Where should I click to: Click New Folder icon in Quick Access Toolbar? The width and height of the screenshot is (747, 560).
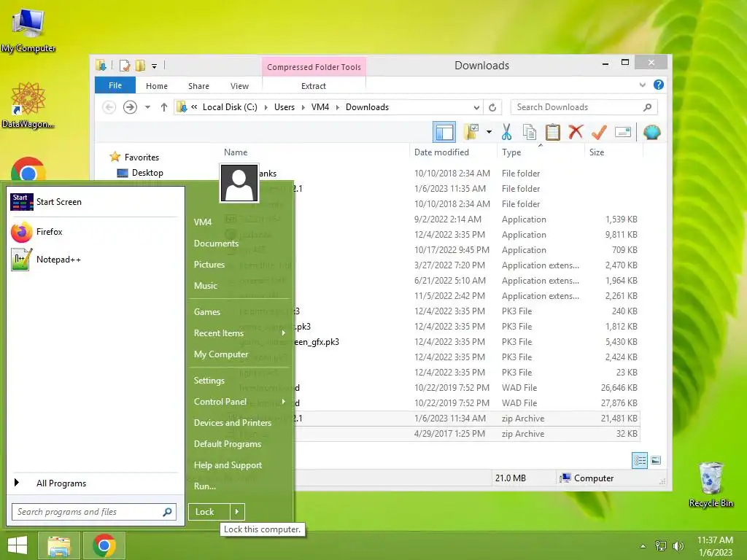pos(140,66)
